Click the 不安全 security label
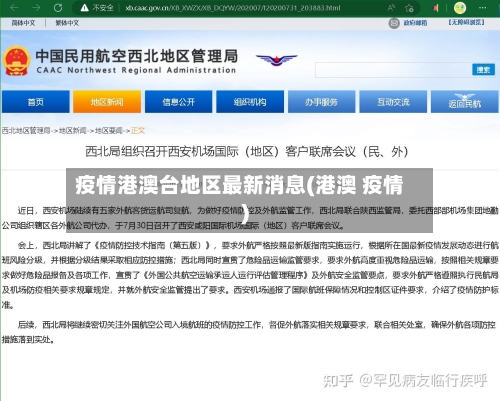Viewport: 500px width, 401px height. (103, 8)
